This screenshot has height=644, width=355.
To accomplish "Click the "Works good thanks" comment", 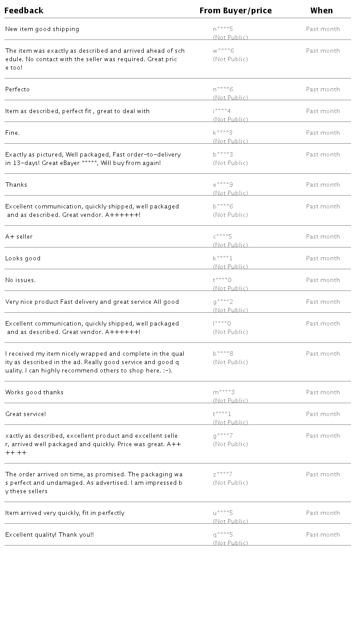I will point(34,393).
